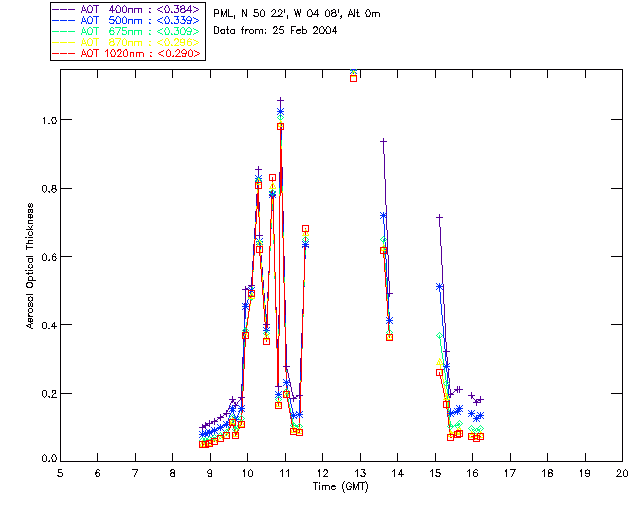This screenshot has width=640, height=512.
Task: Select the AOT 400nm legend entry
Action: [127, 9]
